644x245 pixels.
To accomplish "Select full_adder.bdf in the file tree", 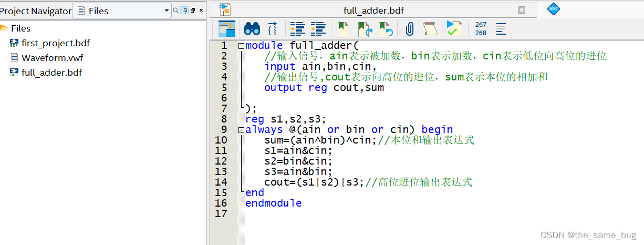I will [x=51, y=73].
